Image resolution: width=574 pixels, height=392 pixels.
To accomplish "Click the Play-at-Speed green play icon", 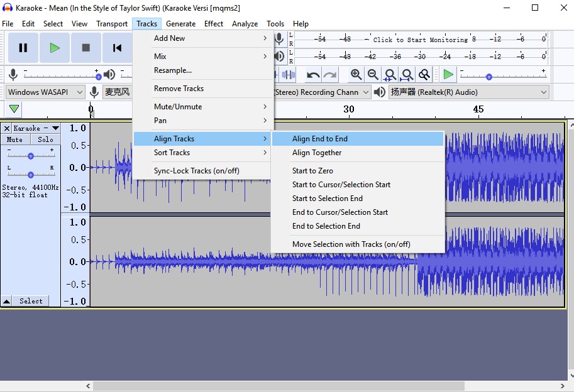I will click(x=448, y=75).
